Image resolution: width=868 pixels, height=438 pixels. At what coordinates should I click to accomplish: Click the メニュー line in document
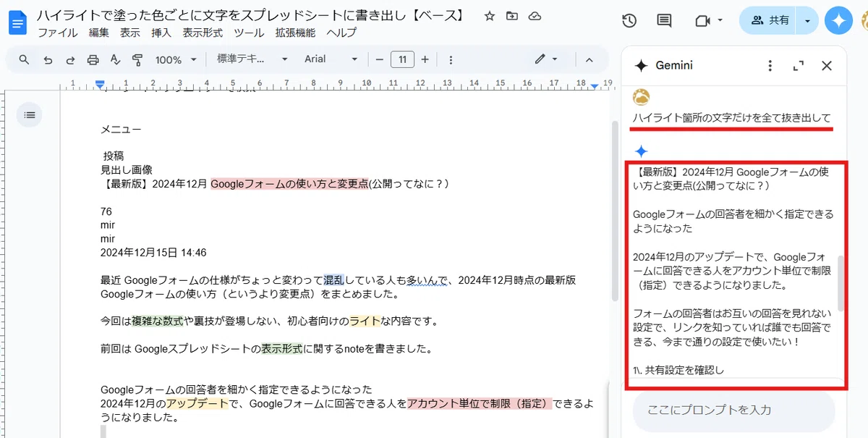121,130
